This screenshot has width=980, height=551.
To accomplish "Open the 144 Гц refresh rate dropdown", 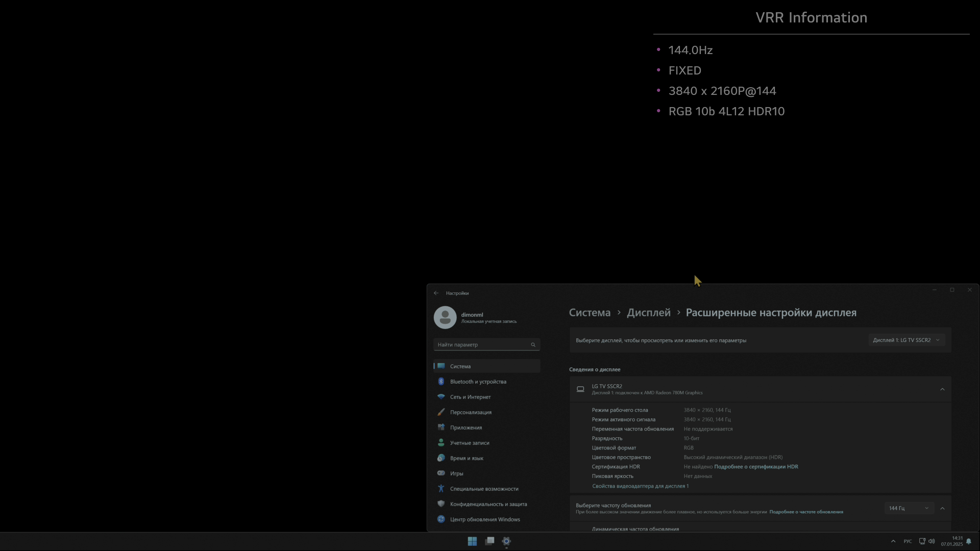I will (x=909, y=508).
